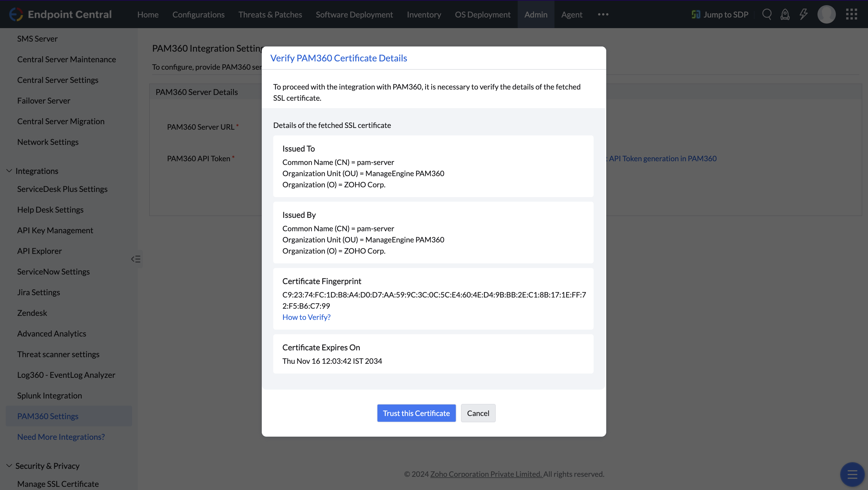Select PAM360 Settings in sidebar
Screen dimensions: 868x490
tap(48, 416)
